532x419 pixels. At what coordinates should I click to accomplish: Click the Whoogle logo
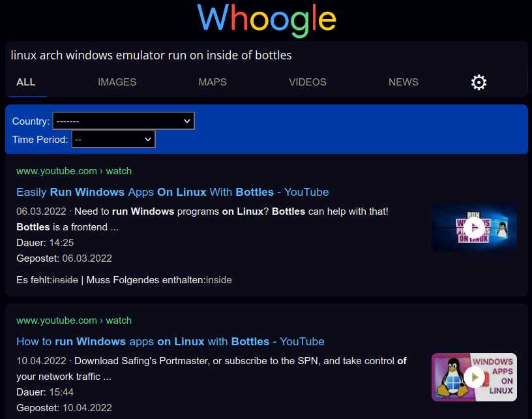point(266,20)
